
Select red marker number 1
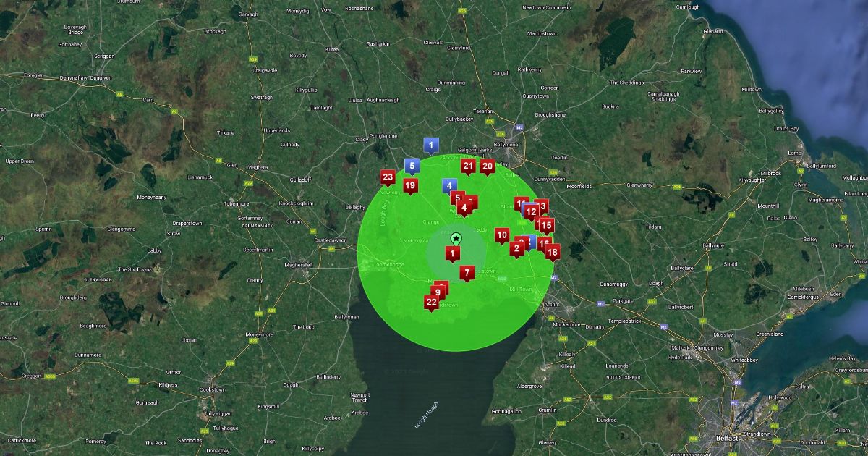click(x=453, y=253)
